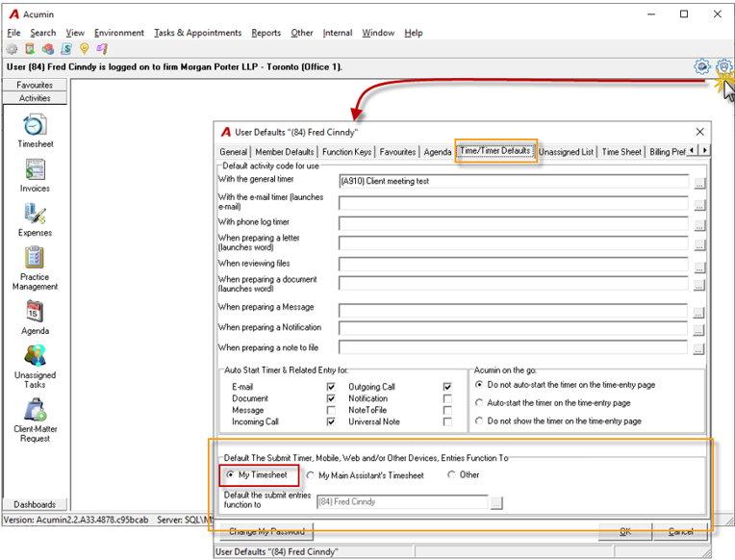This screenshot has height=560, width=735.
Task: Select Auto-start the timer on time-entry page
Action: [x=479, y=403]
